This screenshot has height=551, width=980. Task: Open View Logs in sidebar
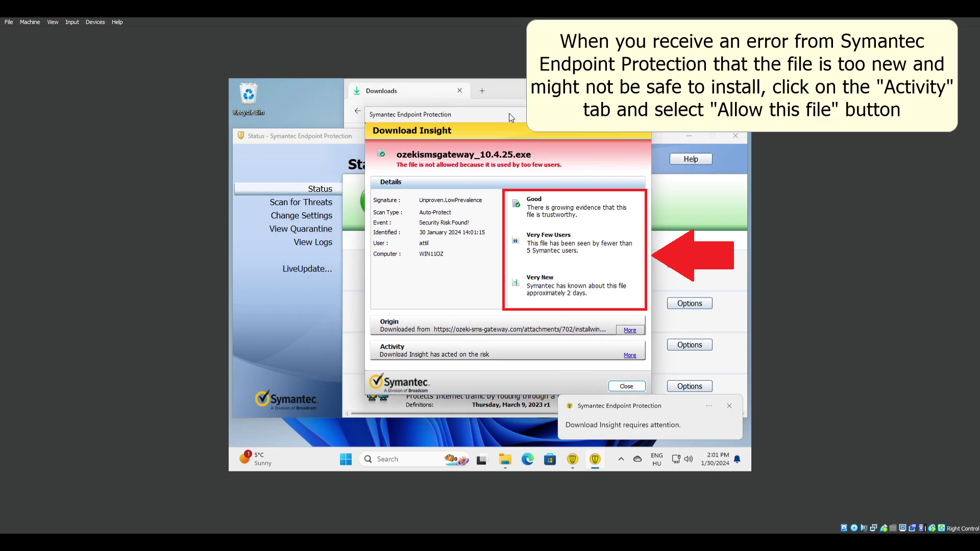[313, 242]
